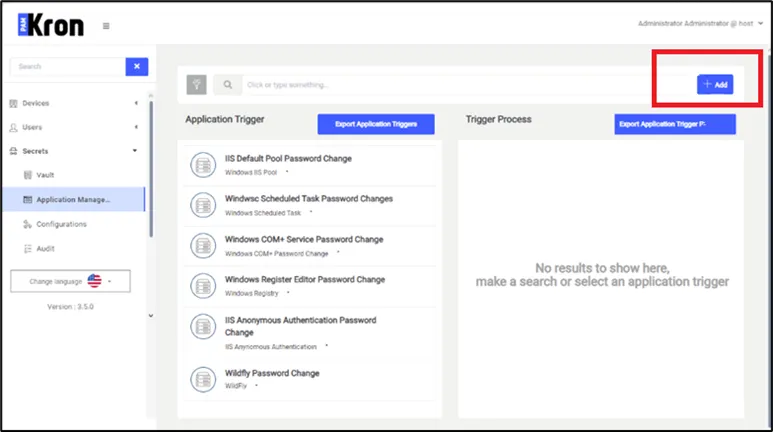Image resolution: width=773 pixels, height=432 pixels.
Task: Expand the Users submenu arrow
Action: [x=136, y=127]
